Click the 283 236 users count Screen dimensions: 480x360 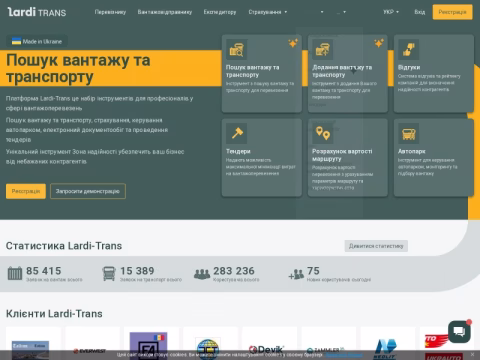(234, 271)
